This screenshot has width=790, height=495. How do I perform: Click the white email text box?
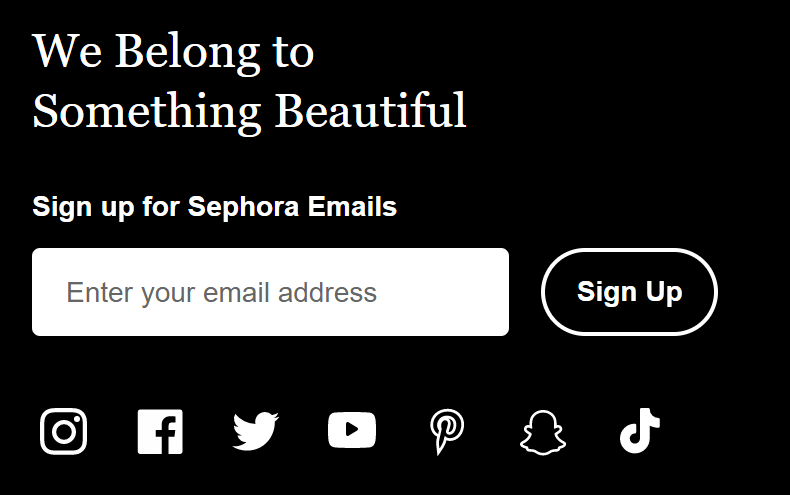pyautogui.click(x=271, y=292)
